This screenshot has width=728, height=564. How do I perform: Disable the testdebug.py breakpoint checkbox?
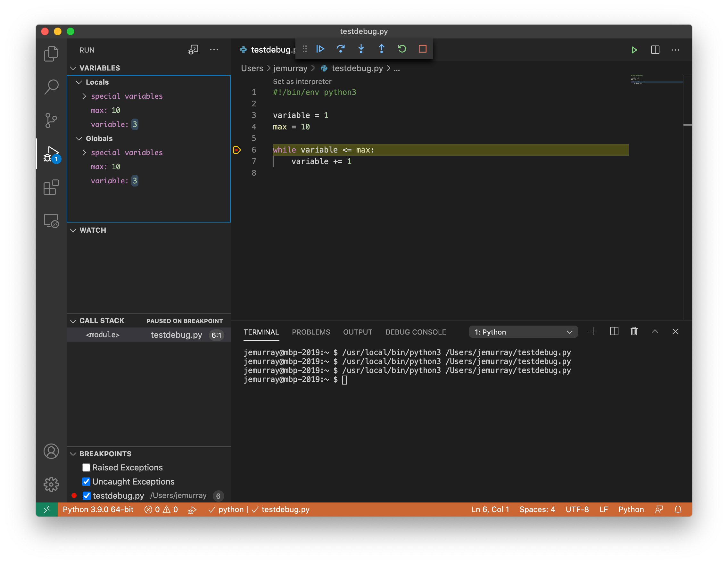pos(86,495)
